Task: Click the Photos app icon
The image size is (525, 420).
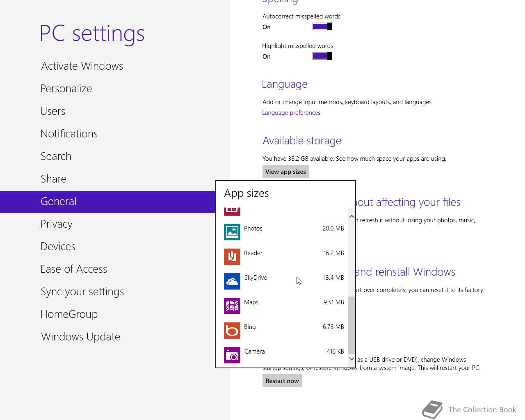Action: (232, 232)
